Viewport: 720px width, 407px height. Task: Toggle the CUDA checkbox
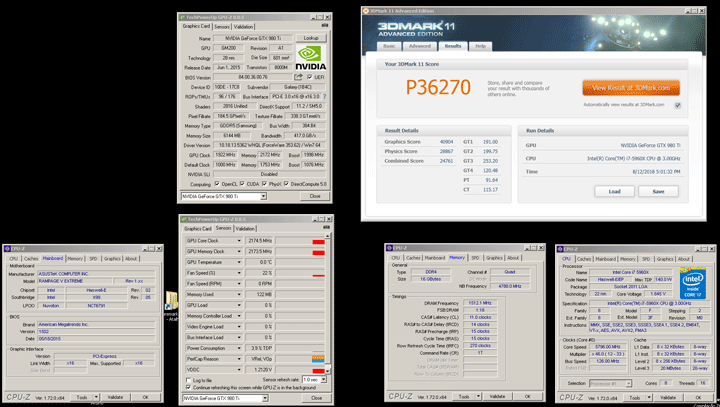click(242, 184)
